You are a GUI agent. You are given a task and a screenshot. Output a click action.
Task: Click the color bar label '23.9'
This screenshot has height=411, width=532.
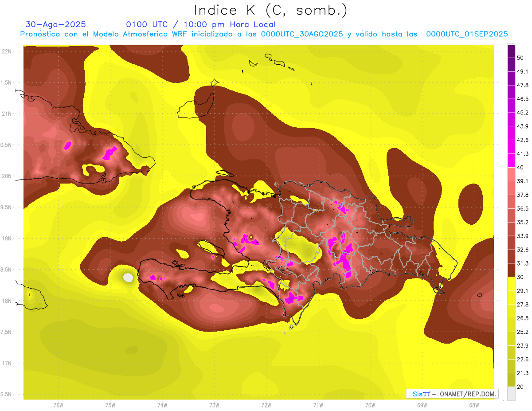click(522, 346)
